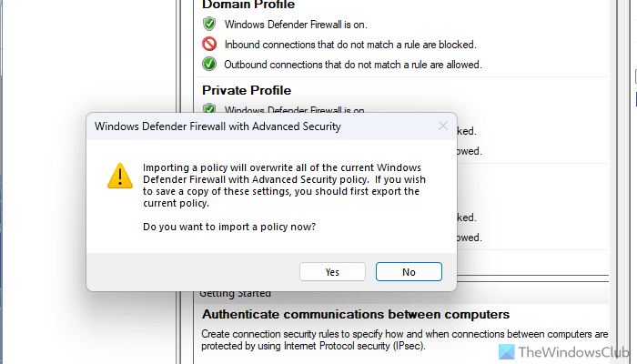
Task: Click the Domain Profile heading
Action: (x=246, y=5)
